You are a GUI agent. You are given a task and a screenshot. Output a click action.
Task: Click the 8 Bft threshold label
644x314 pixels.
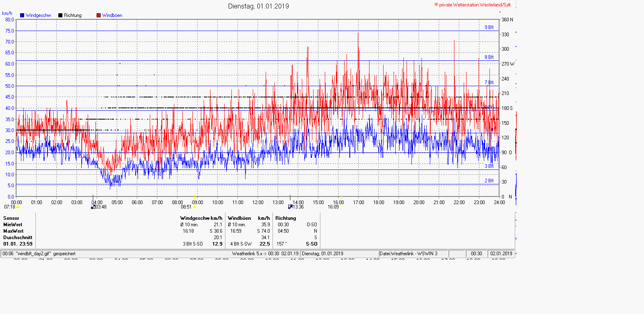click(489, 57)
